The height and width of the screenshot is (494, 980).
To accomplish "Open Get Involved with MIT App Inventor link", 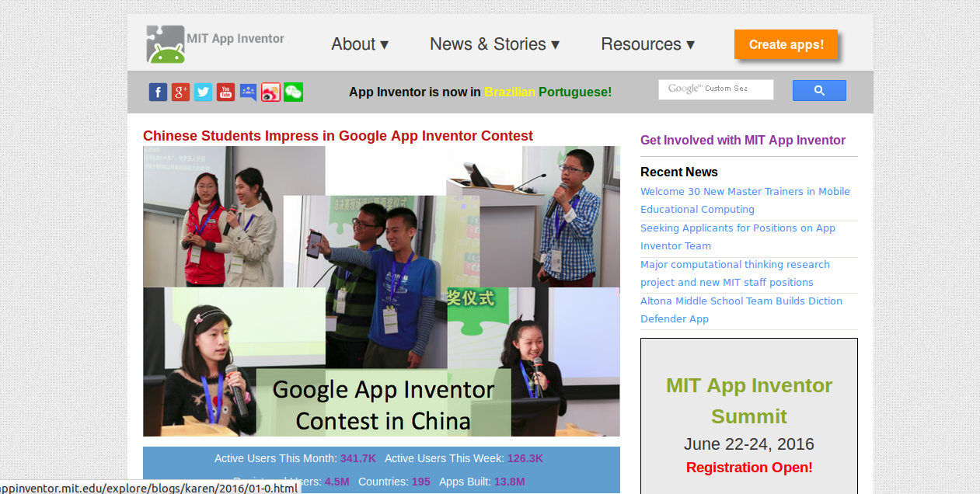I will click(743, 140).
